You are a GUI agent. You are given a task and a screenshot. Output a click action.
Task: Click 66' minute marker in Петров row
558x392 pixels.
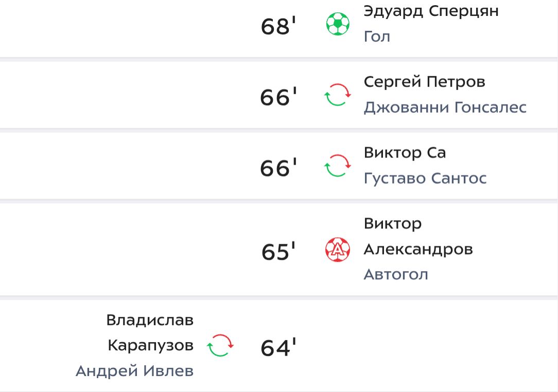(278, 96)
